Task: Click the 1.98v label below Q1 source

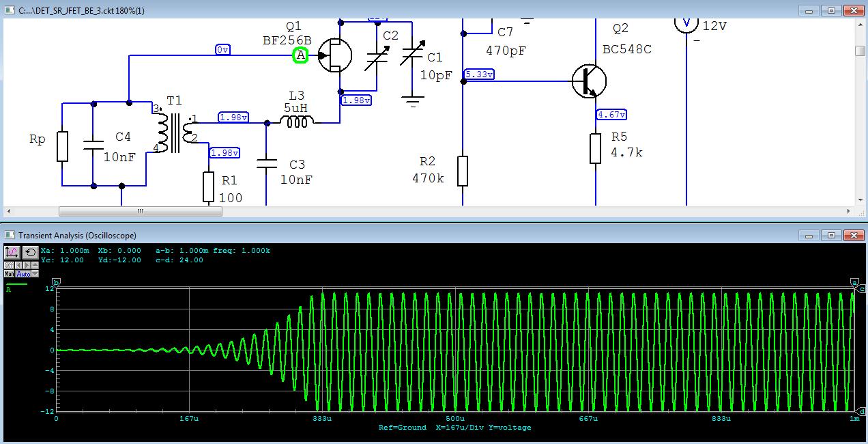Action: click(356, 100)
